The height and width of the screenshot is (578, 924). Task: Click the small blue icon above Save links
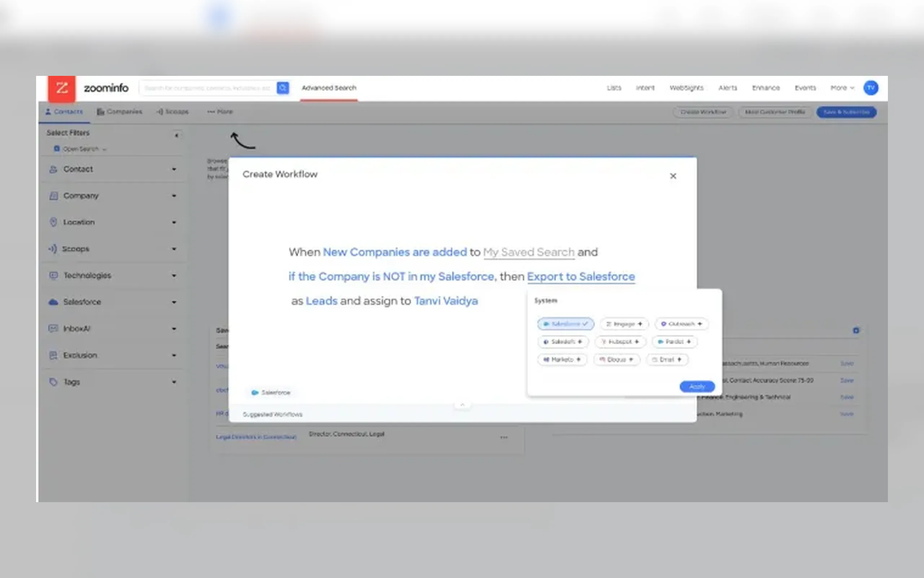pyautogui.click(x=856, y=330)
